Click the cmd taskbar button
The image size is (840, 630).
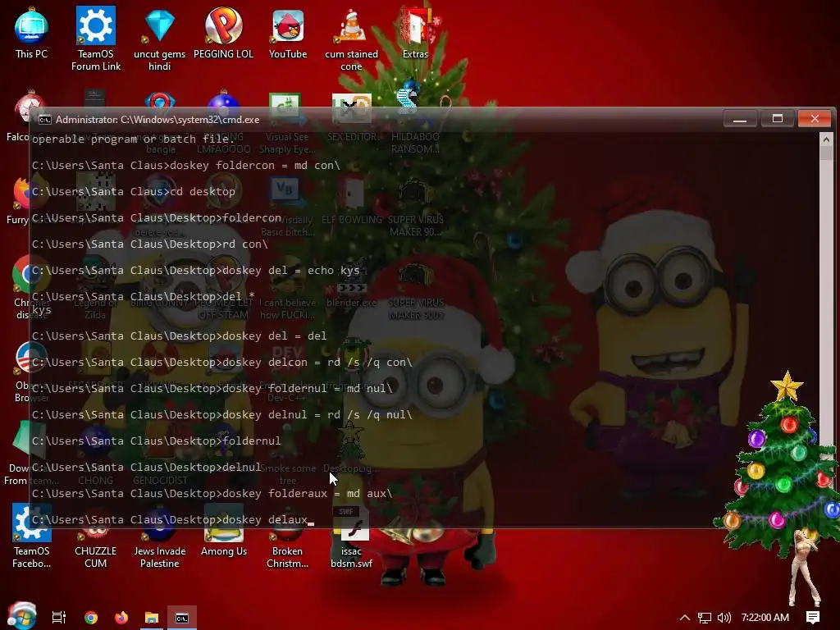click(x=182, y=618)
